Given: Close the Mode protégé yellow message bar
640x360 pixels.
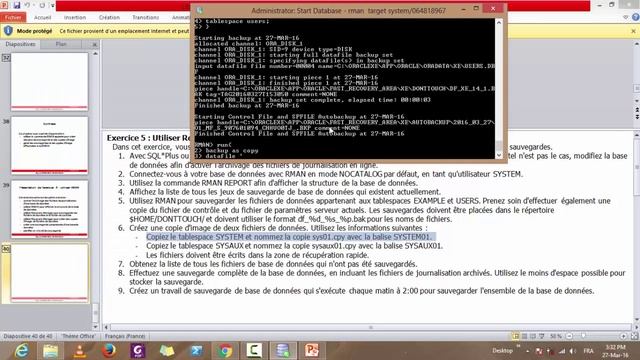Looking at the screenshot, I should (x=633, y=31).
